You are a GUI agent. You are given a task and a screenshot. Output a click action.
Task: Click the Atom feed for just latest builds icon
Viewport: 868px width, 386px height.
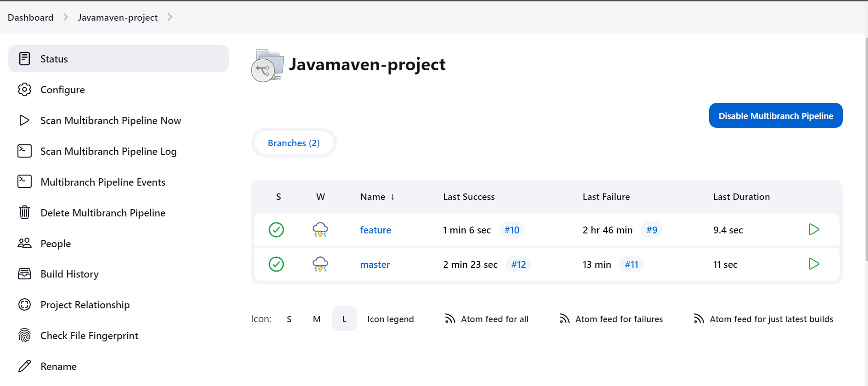point(699,318)
